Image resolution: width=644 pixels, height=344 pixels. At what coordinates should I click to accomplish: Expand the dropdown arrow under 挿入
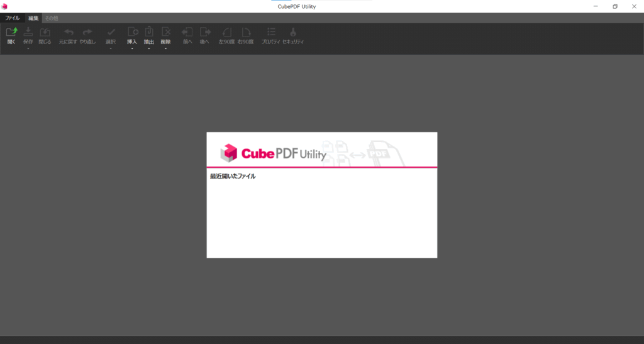pyautogui.click(x=132, y=48)
